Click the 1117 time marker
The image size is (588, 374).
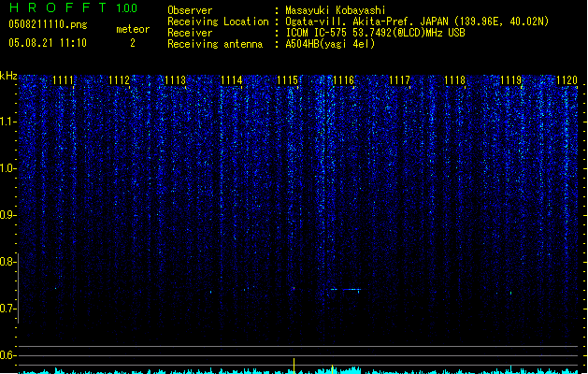pos(399,80)
